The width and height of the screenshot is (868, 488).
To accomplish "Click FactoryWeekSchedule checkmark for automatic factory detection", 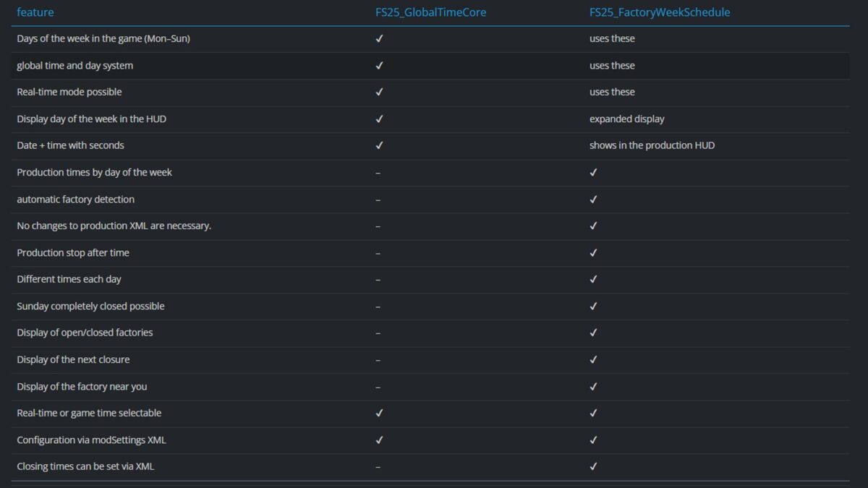I will [593, 200].
